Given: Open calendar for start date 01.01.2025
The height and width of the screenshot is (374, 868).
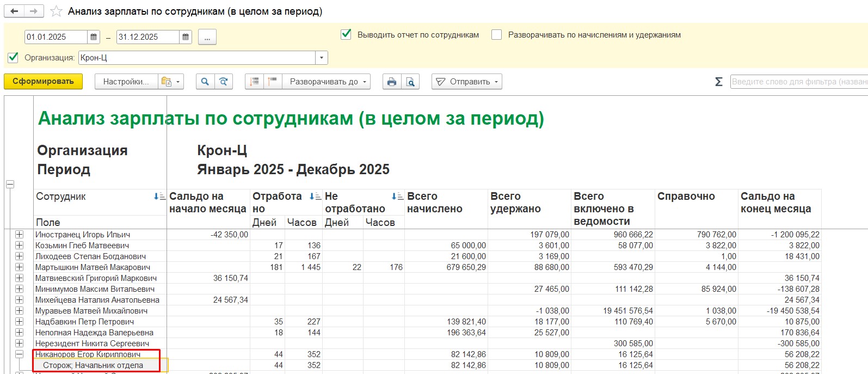Looking at the screenshot, I should [94, 37].
